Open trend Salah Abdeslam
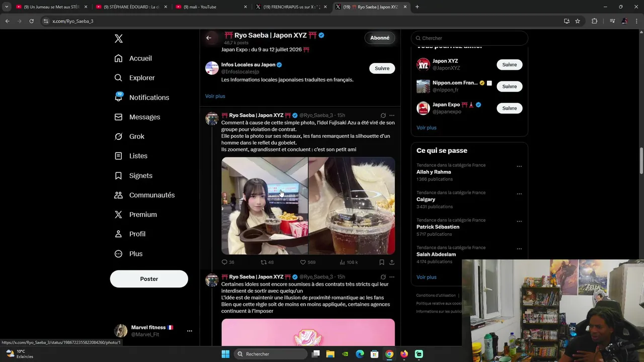The height and width of the screenshot is (362, 644). coord(436,254)
